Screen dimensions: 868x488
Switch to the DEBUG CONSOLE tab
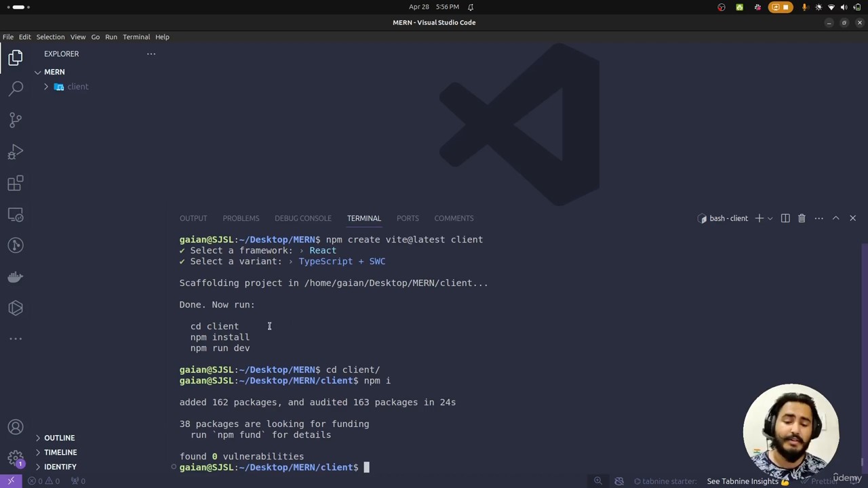coord(303,218)
